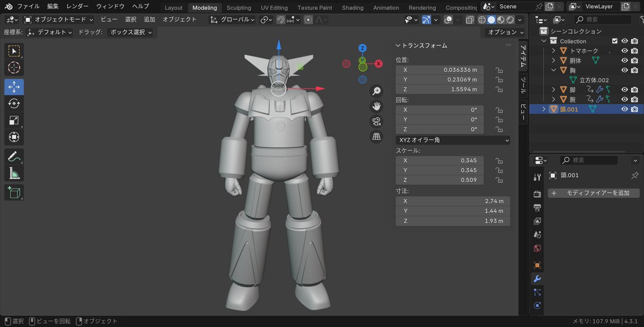Open オブジェクトモード mode dropdown
The image size is (644, 327).
(59, 19)
